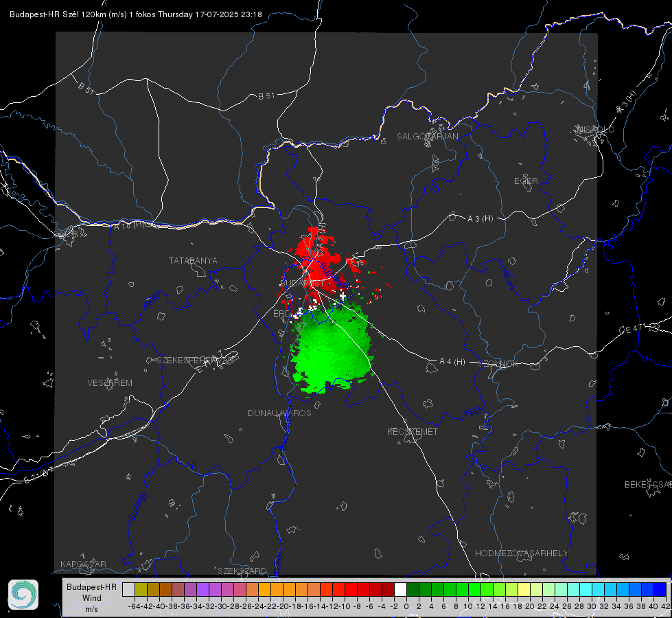The width and height of the screenshot is (672, 618).
Task: Select the blue swatch between 40 and 42
Action: (660, 589)
